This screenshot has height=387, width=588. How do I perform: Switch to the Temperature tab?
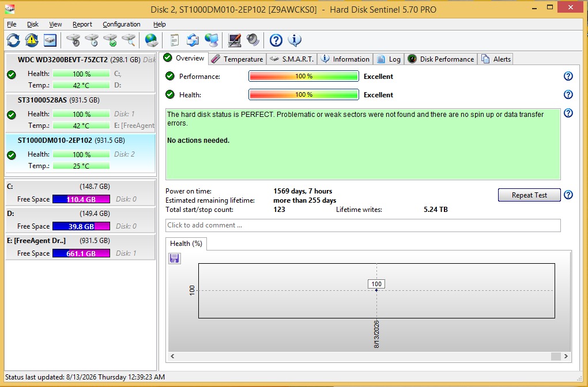click(238, 59)
